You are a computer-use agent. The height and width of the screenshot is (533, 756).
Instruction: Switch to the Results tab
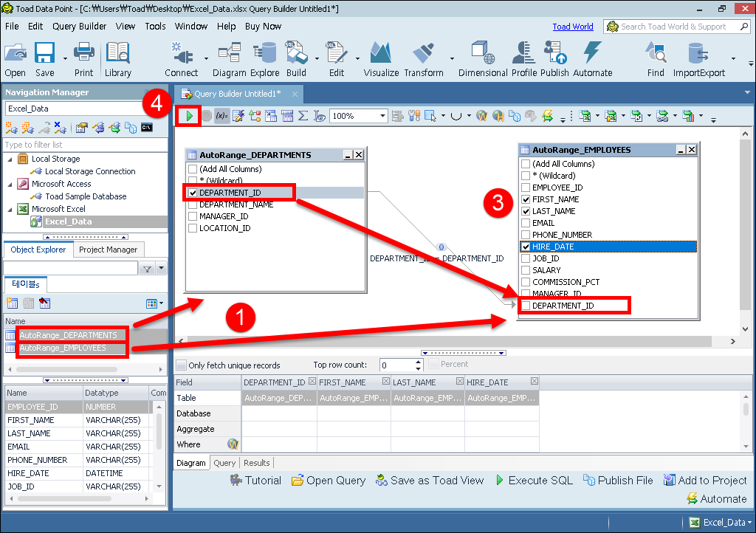coord(256,463)
